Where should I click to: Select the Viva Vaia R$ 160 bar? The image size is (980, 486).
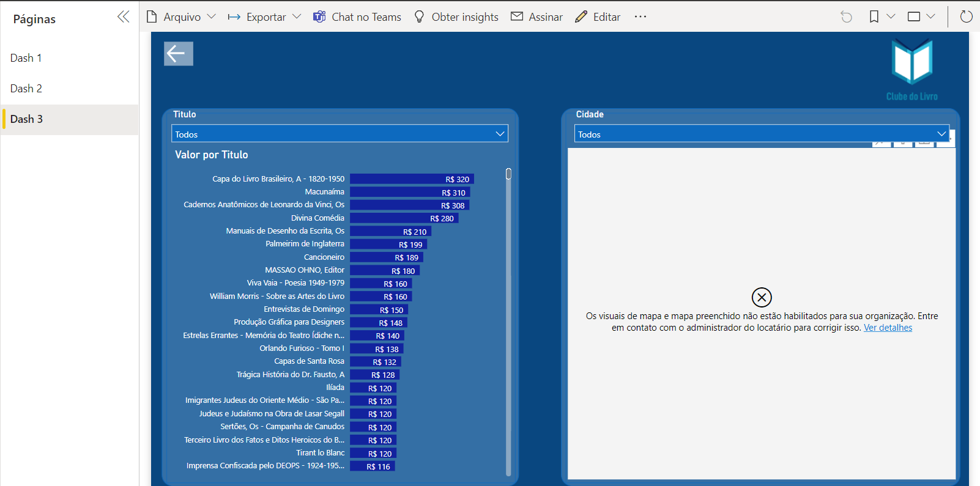[381, 284]
